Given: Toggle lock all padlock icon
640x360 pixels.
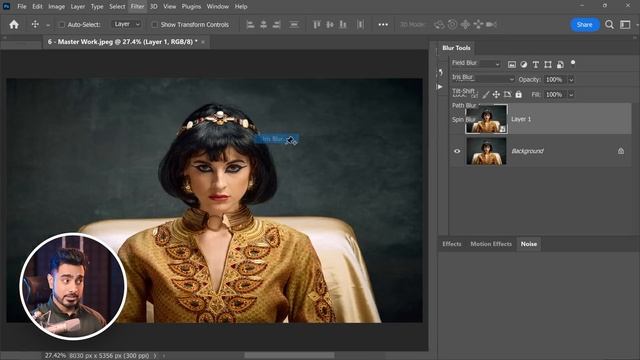Looking at the screenshot, I should pos(518,95).
